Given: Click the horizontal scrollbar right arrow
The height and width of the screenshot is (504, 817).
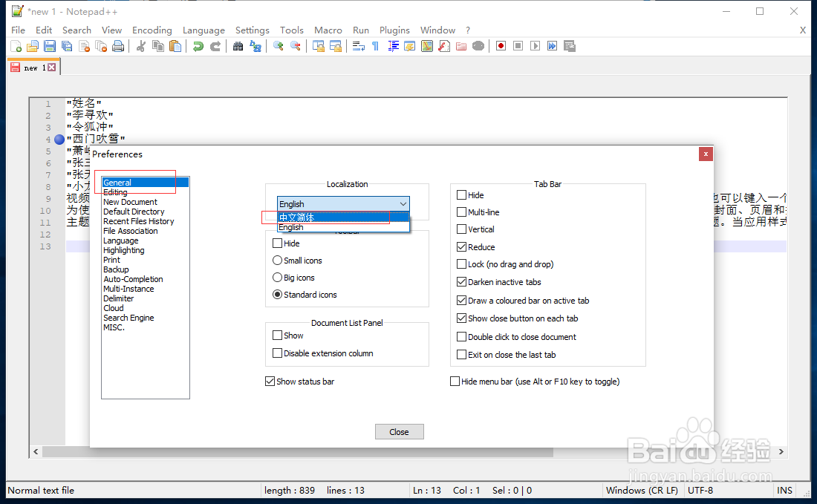Looking at the screenshot, I should tap(781, 452).
